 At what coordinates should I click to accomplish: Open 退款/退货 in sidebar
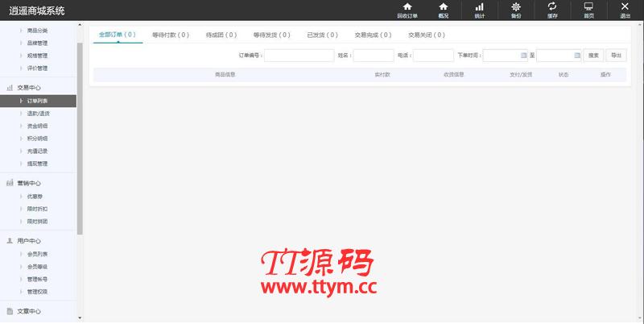click(x=38, y=114)
